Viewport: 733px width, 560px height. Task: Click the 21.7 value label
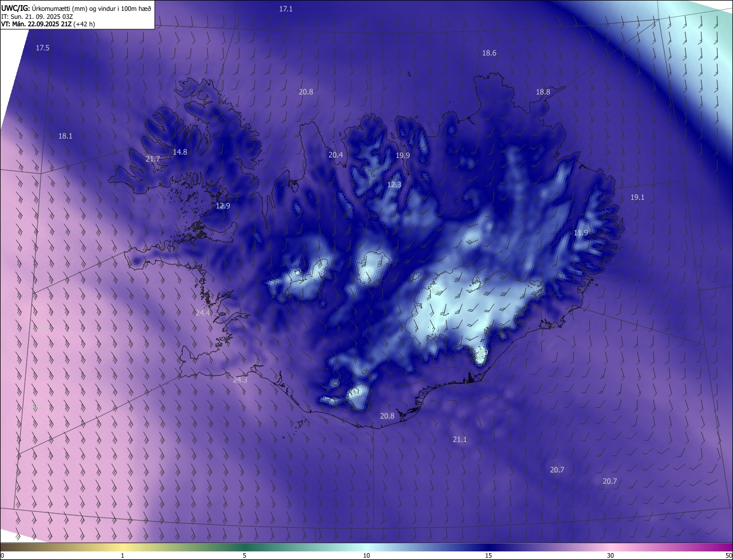[x=153, y=159]
